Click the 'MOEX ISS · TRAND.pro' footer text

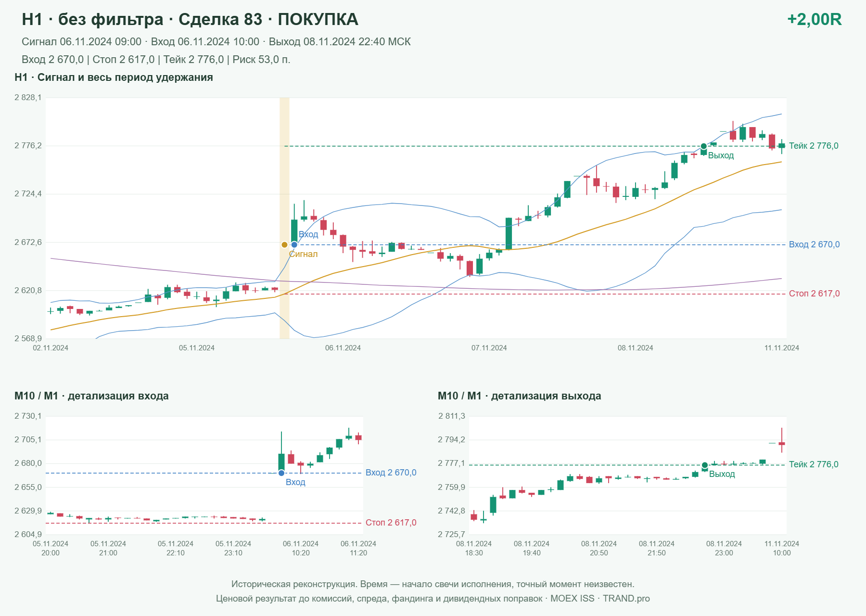pyautogui.click(x=600, y=599)
